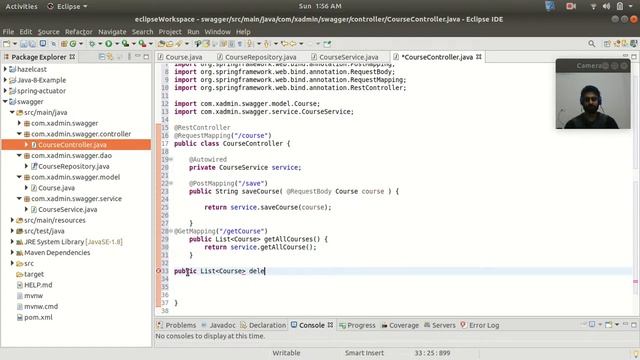Open the Debug dropdown arrow
This screenshot has height=360, width=640.
(x=100, y=44)
